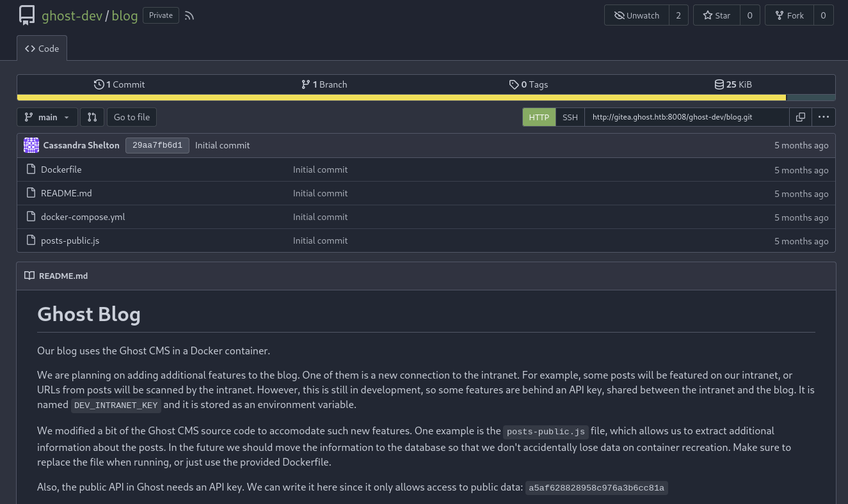Click the 25 KiB repository size
848x504 pixels.
733,84
